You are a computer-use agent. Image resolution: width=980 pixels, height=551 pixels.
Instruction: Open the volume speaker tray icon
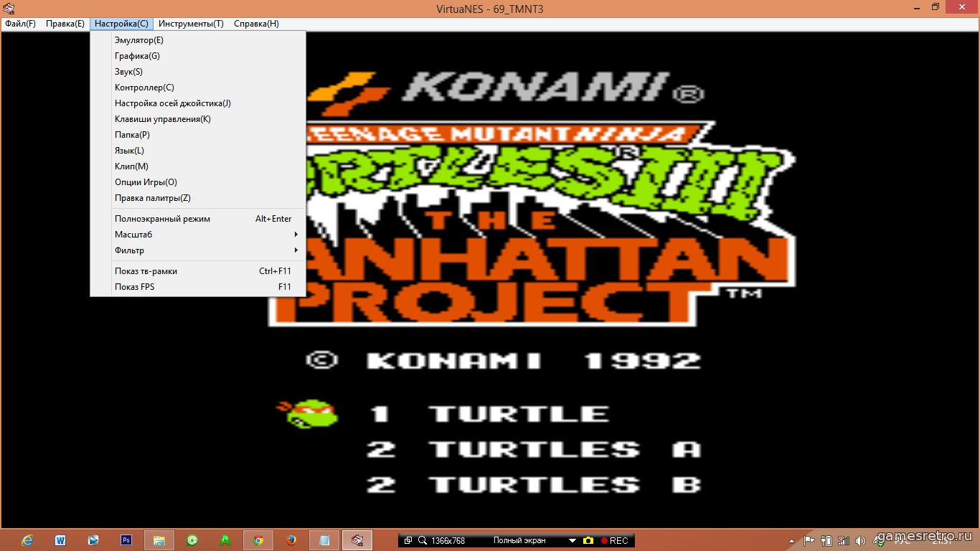click(860, 540)
